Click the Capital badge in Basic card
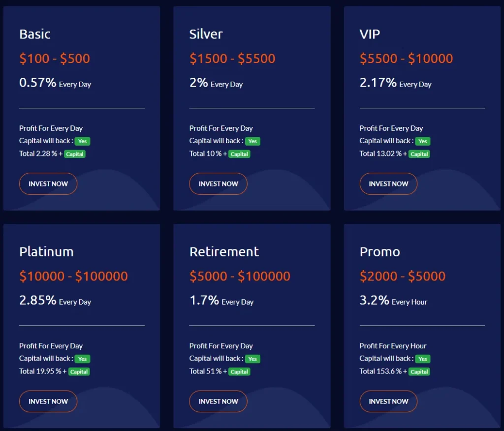The image size is (504, 431). (75, 154)
